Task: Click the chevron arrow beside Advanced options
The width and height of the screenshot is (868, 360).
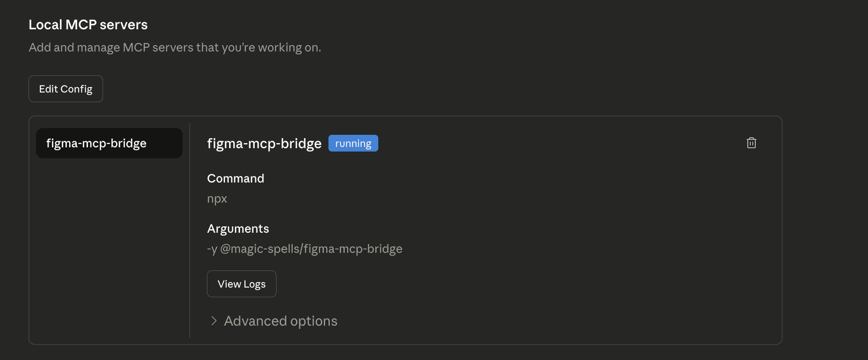Action: [x=214, y=321]
